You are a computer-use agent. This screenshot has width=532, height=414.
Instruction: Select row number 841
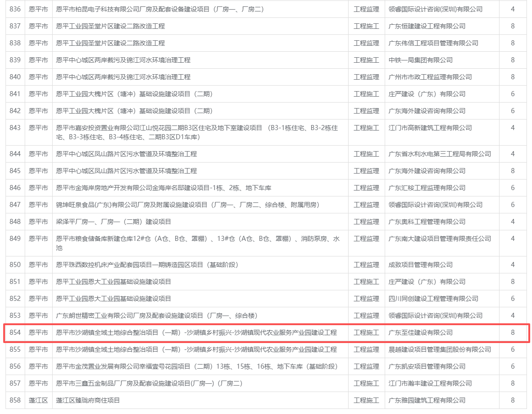[15, 94]
